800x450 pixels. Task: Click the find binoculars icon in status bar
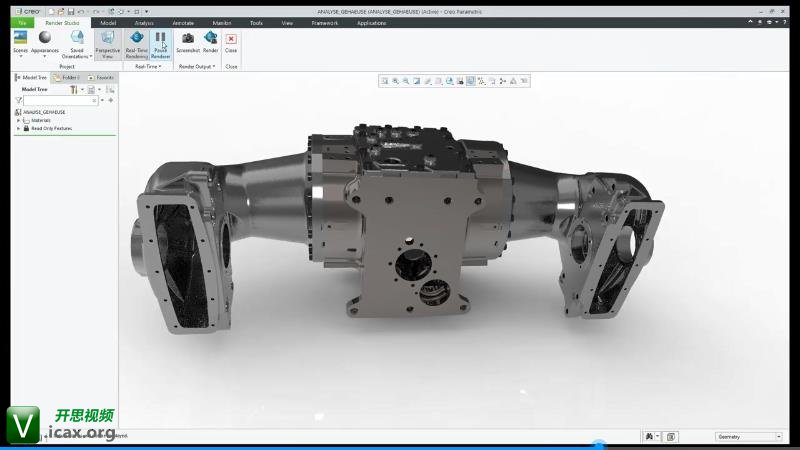click(x=650, y=437)
